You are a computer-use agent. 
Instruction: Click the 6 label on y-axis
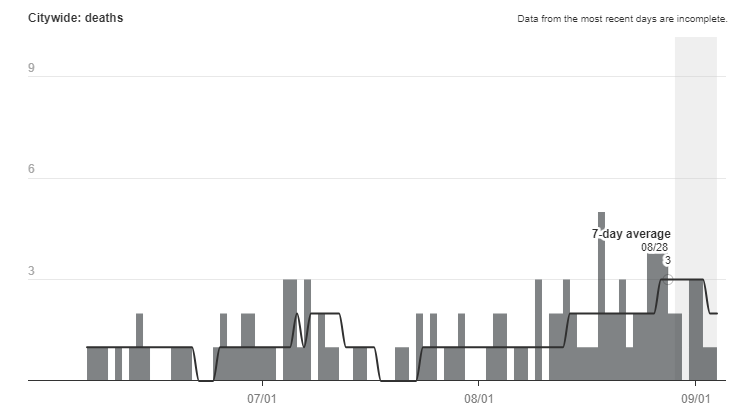click(x=32, y=170)
